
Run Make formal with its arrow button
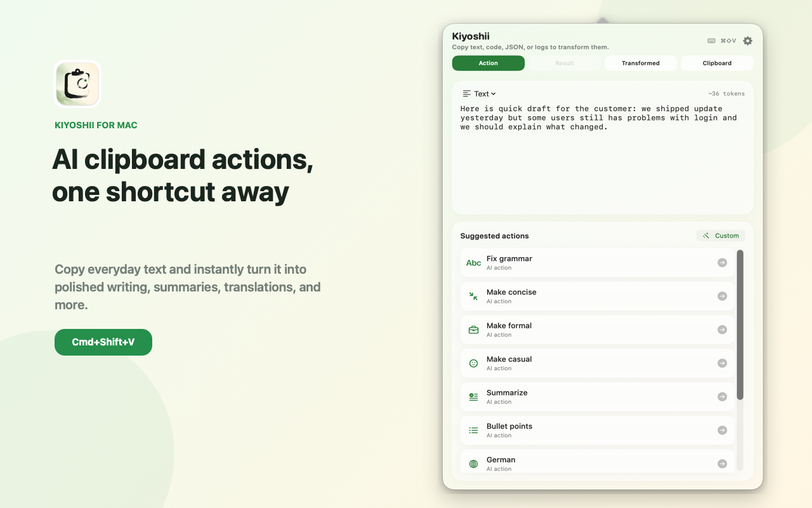click(x=722, y=330)
